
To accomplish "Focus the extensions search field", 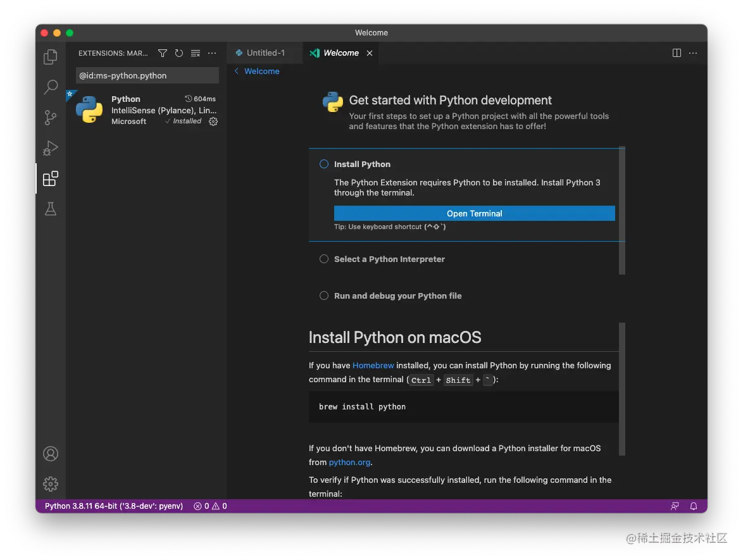I will tap(147, 75).
